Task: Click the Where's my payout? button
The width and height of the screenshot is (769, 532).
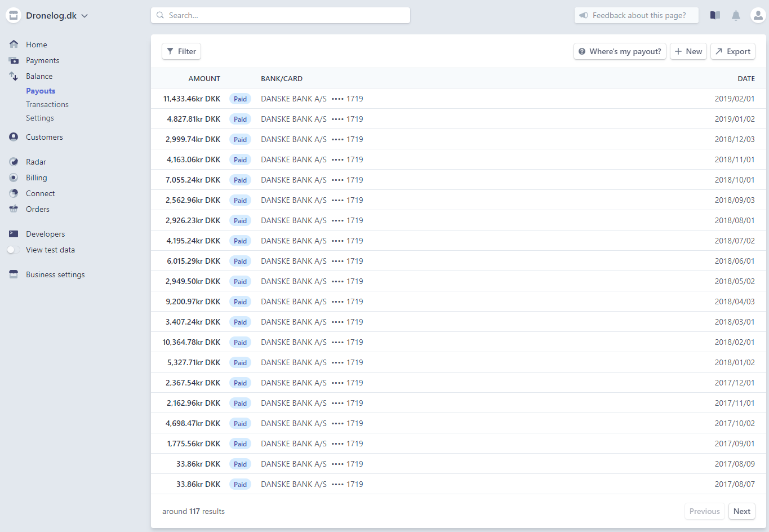Action: click(620, 51)
